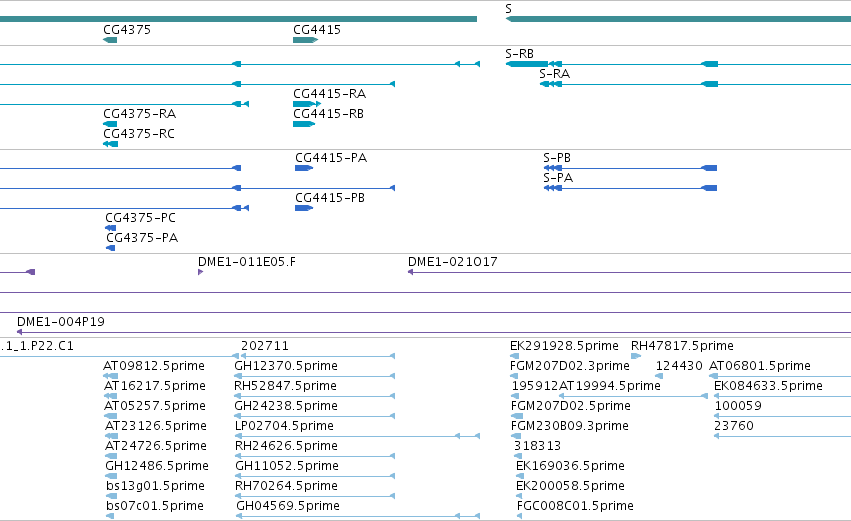Click the CG4375-PA label
The height and width of the screenshot is (521, 851).
(142, 238)
